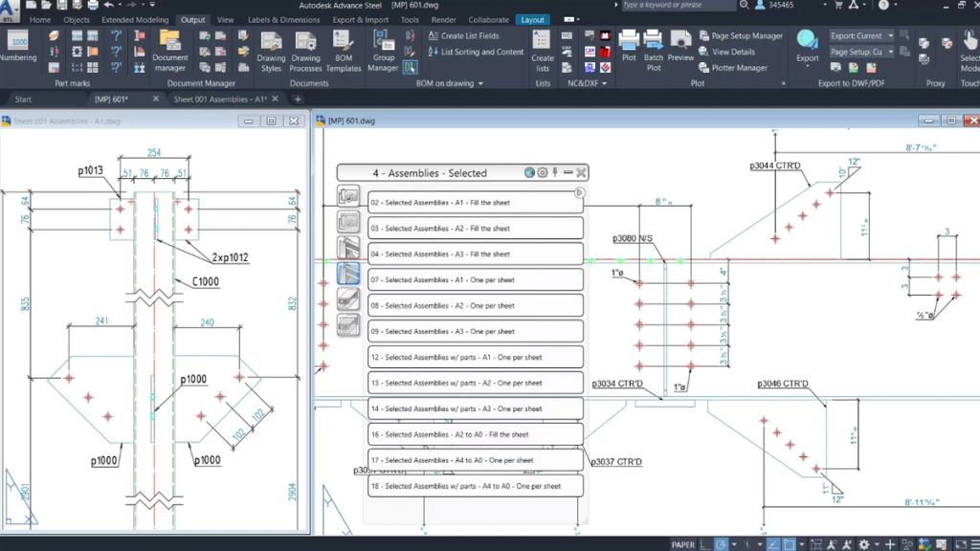Choose Selected Assemblies - A1 - One per sheet
980x551 pixels.
[475, 278]
